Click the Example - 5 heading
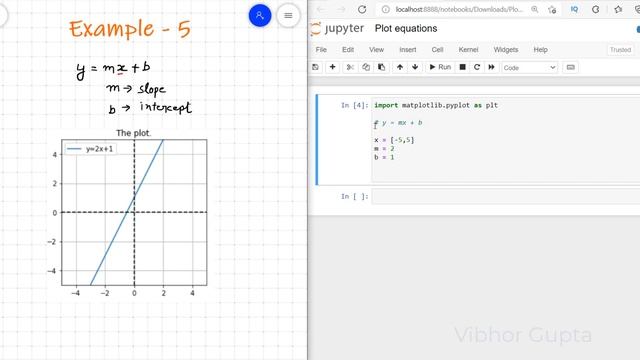This screenshot has height=360, width=640. click(x=130, y=29)
